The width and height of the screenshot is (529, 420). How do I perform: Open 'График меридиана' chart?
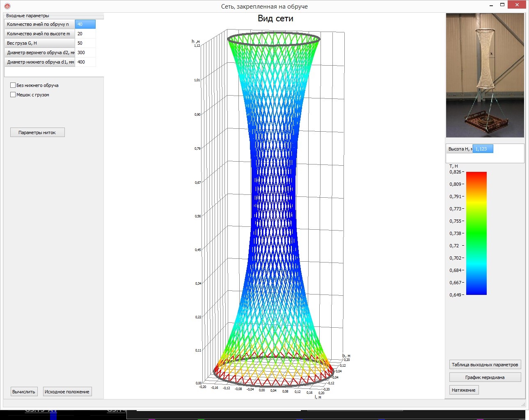tap(485, 377)
